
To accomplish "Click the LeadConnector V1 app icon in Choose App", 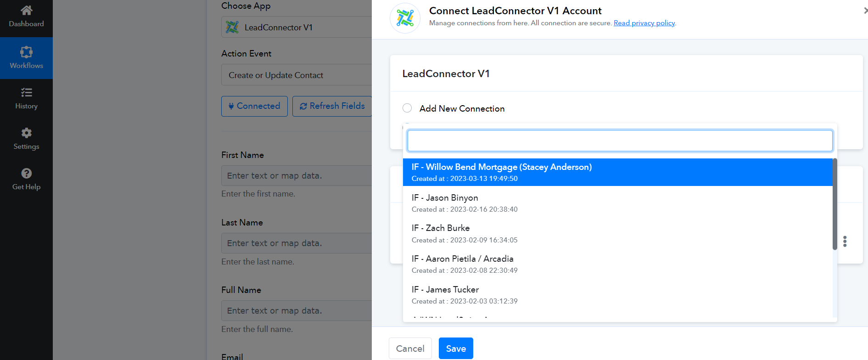I will point(232,27).
